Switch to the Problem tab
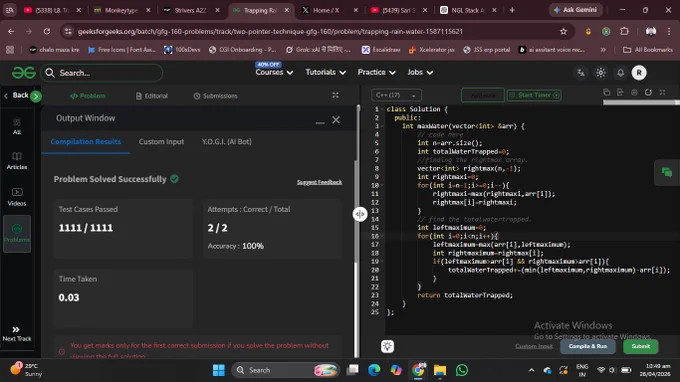This screenshot has width=680, height=382. pos(87,96)
